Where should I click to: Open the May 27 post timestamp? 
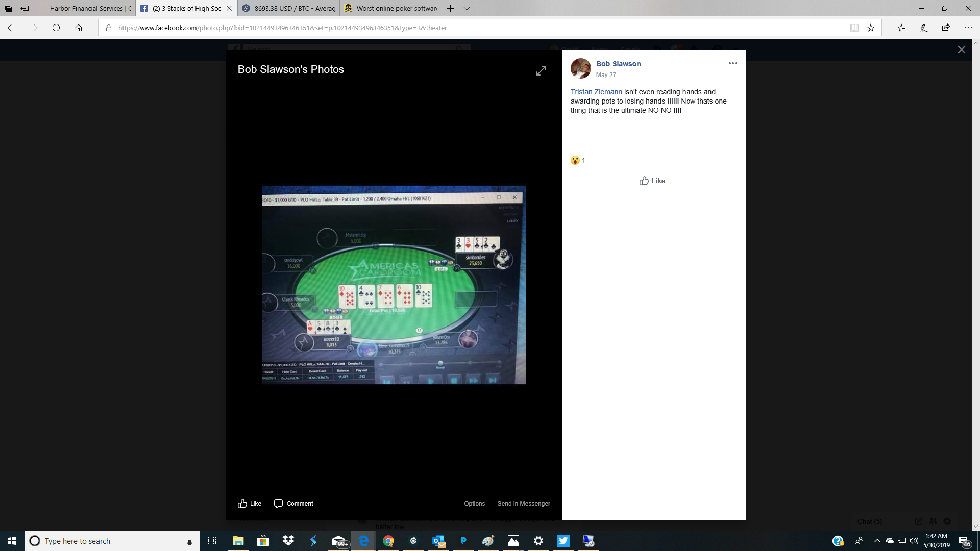tap(606, 75)
